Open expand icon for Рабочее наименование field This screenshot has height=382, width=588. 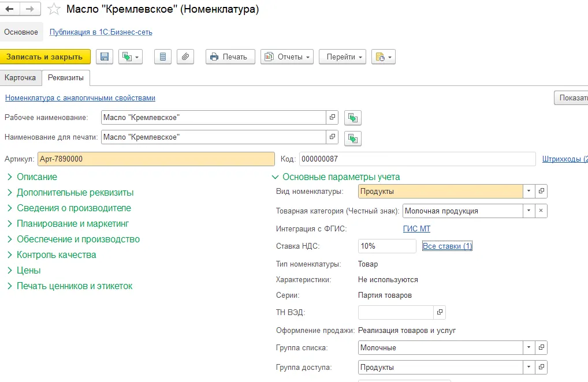[332, 118]
